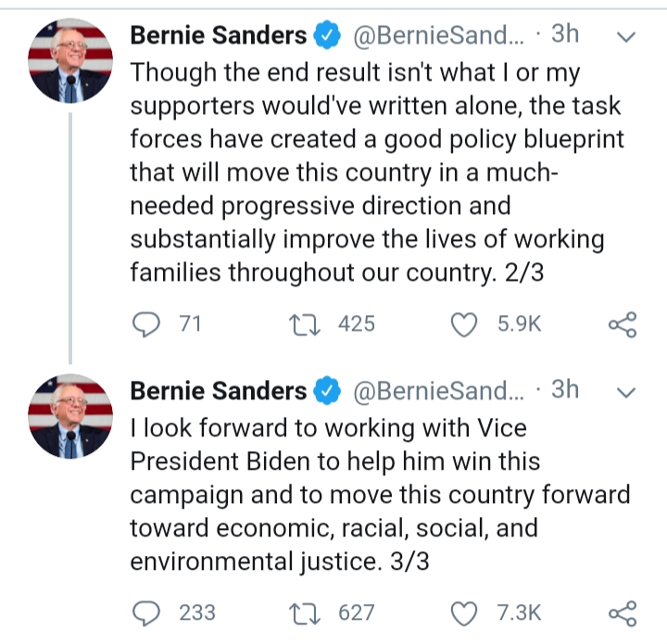Open the 3h timestamp of first tweet
Screen dimensions: 667x644
pos(564,35)
